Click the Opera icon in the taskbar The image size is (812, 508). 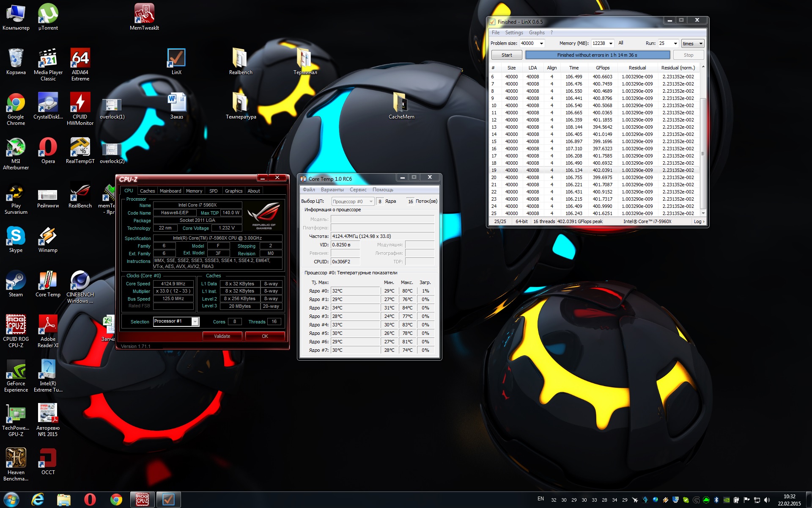[x=90, y=500]
